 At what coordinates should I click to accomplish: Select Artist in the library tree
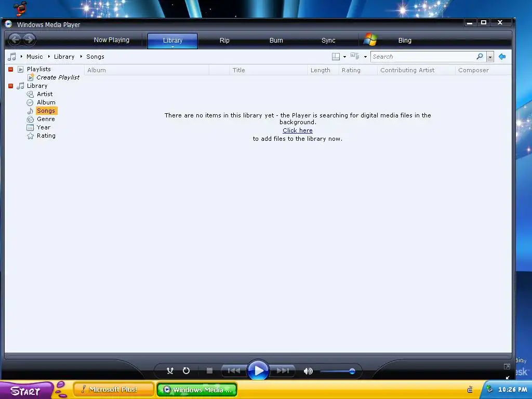(45, 94)
